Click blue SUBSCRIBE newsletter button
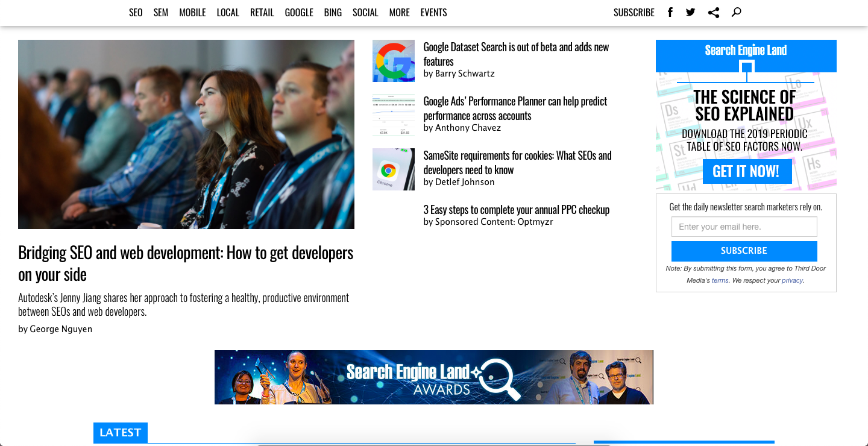 (x=744, y=251)
